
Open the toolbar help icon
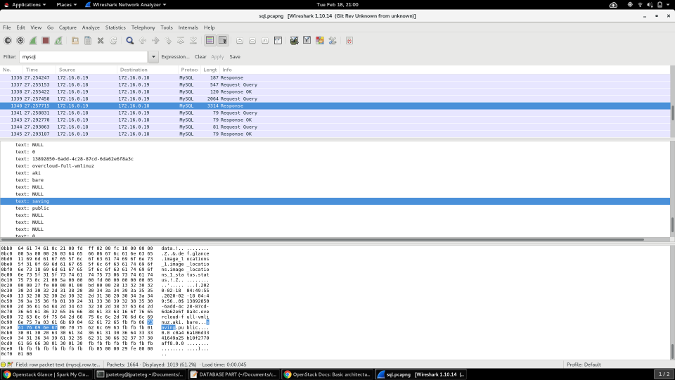tap(349, 40)
